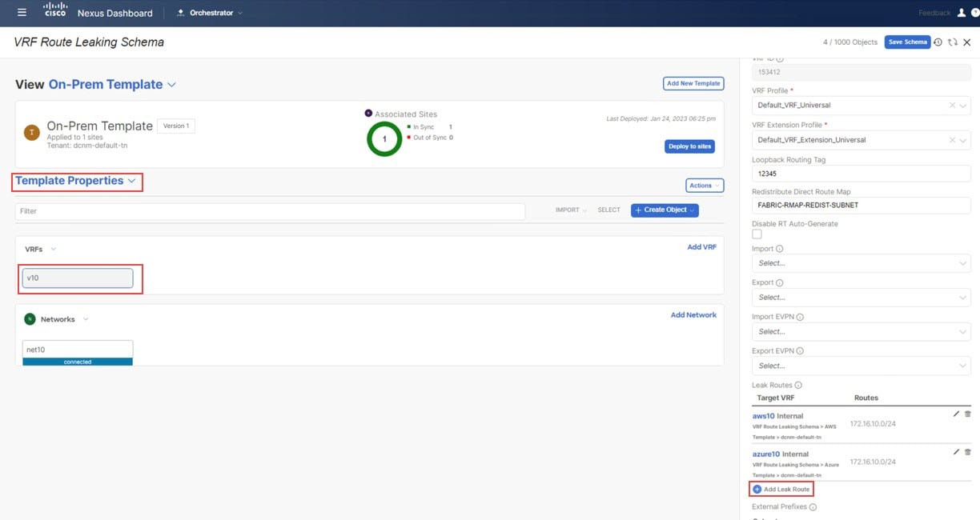
Task: Click SELECT in the toolbar
Action: pos(608,210)
